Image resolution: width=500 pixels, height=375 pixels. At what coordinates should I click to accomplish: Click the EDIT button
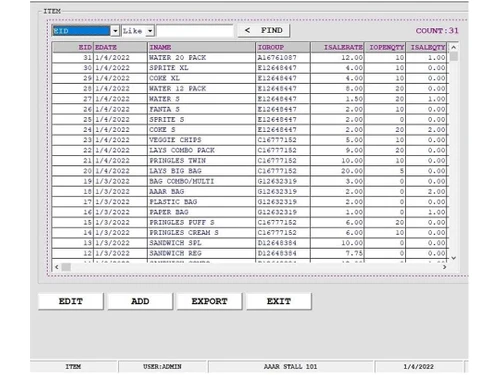click(x=71, y=301)
